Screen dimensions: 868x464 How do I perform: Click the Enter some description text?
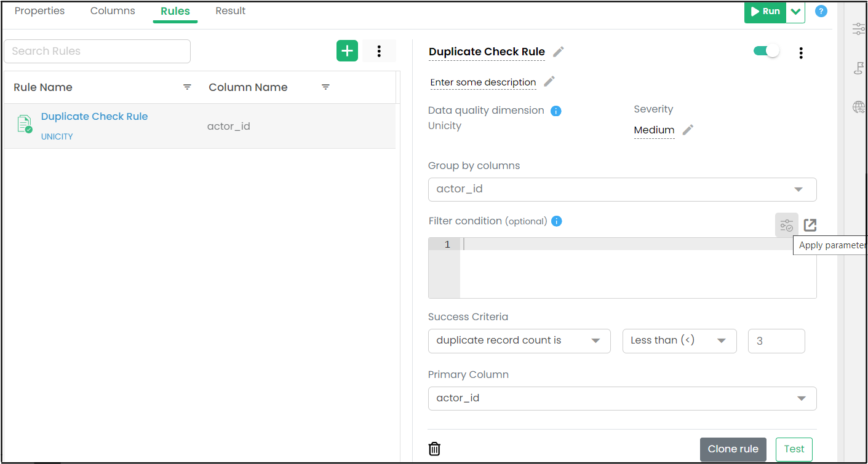point(483,82)
